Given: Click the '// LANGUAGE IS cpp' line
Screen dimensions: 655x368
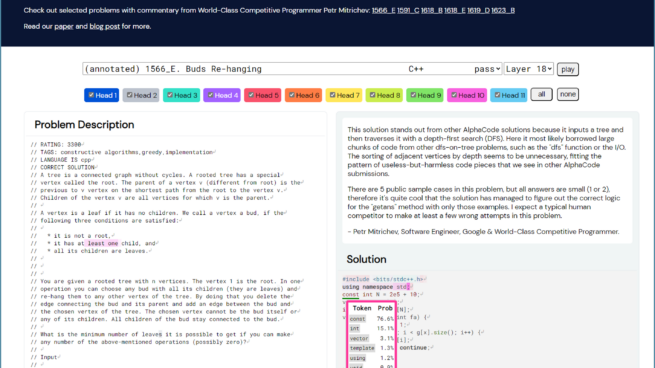Looking at the screenshot, I should [x=61, y=160].
